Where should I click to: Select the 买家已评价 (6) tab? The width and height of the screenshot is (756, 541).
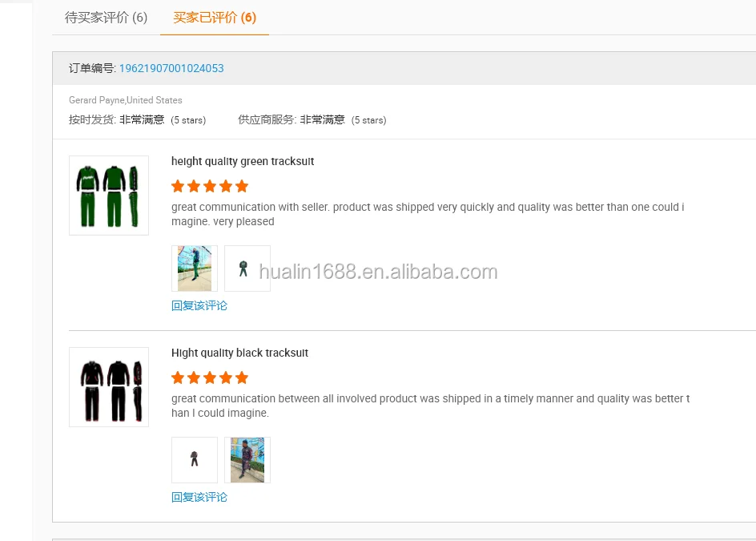[x=215, y=18]
